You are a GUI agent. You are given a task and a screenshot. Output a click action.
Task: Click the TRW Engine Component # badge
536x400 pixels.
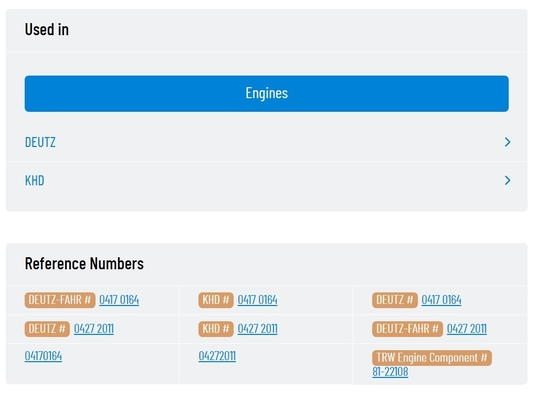click(432, 358)
